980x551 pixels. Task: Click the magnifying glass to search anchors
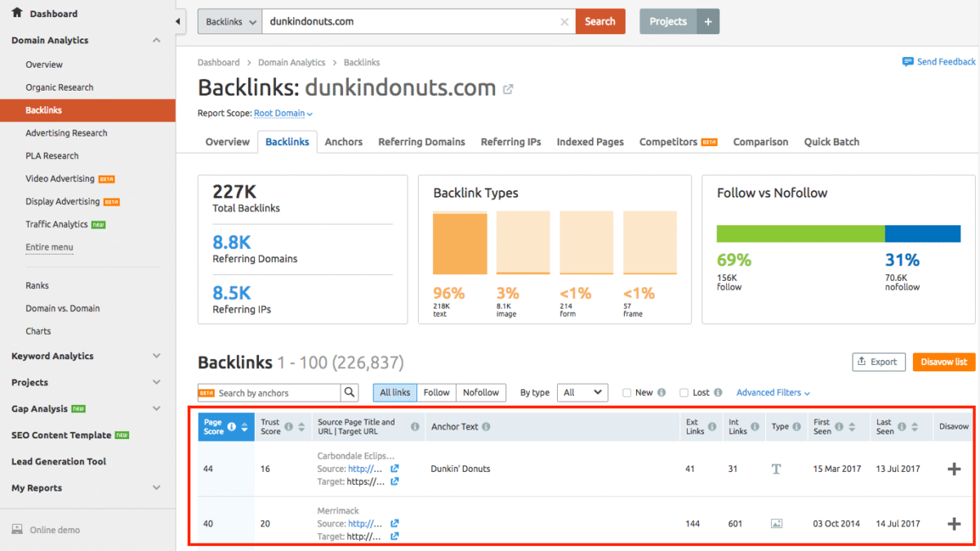pyautogui.click(x=350, y=393)
